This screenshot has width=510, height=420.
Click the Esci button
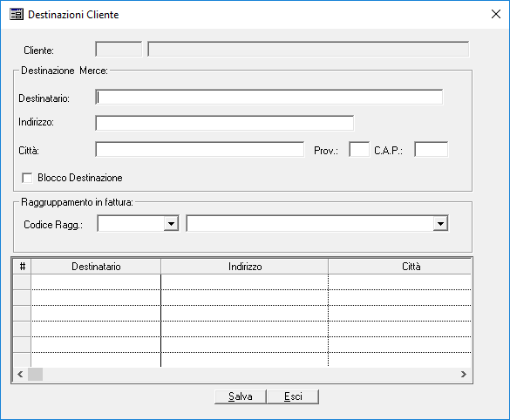click(293, 396)
